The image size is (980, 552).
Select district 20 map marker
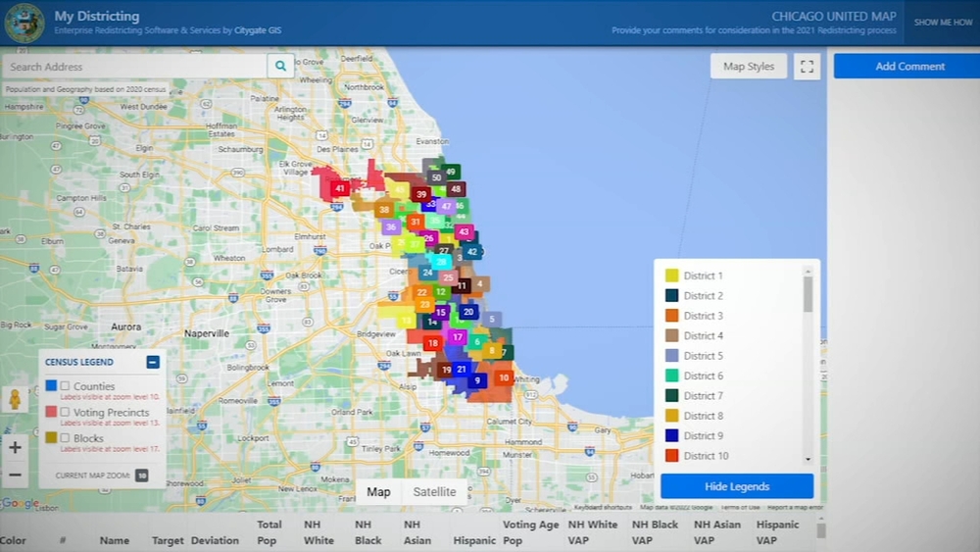coord(468,312)
